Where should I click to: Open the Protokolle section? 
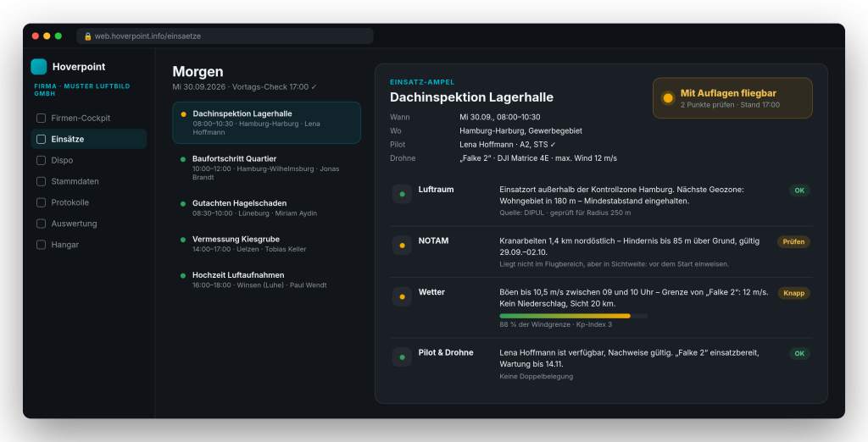88,202
